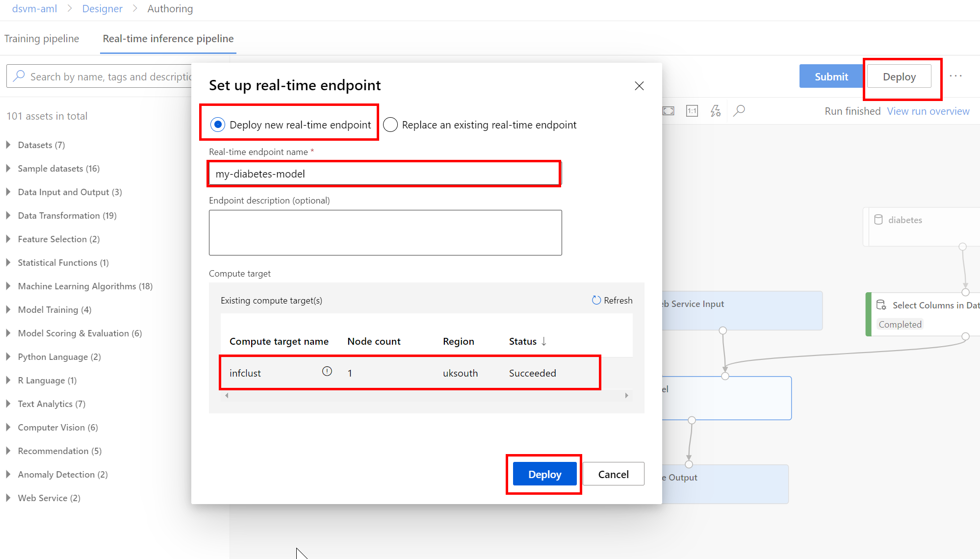Select the infclust compute target row
Screen dimensions: 980x559
click(x=410, y=373)
